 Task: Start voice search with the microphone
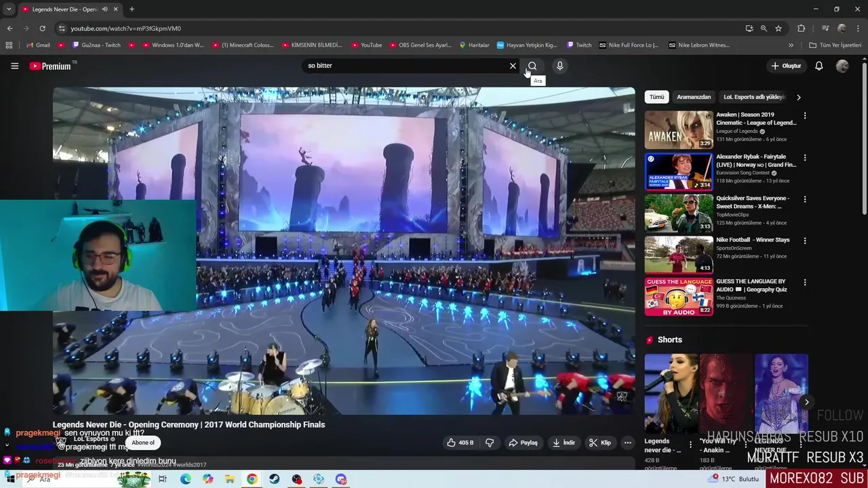pyautogui.click(x=559, y=66)
